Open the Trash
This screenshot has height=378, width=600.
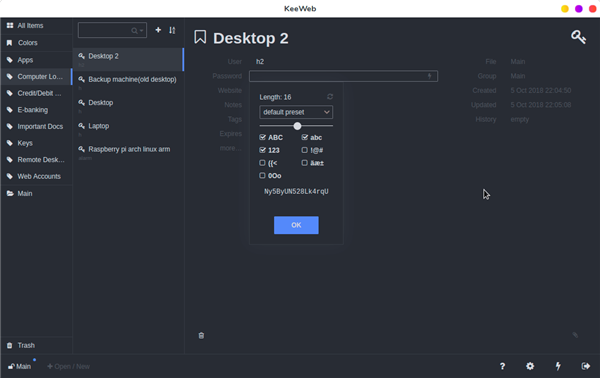tap(36, 345)
